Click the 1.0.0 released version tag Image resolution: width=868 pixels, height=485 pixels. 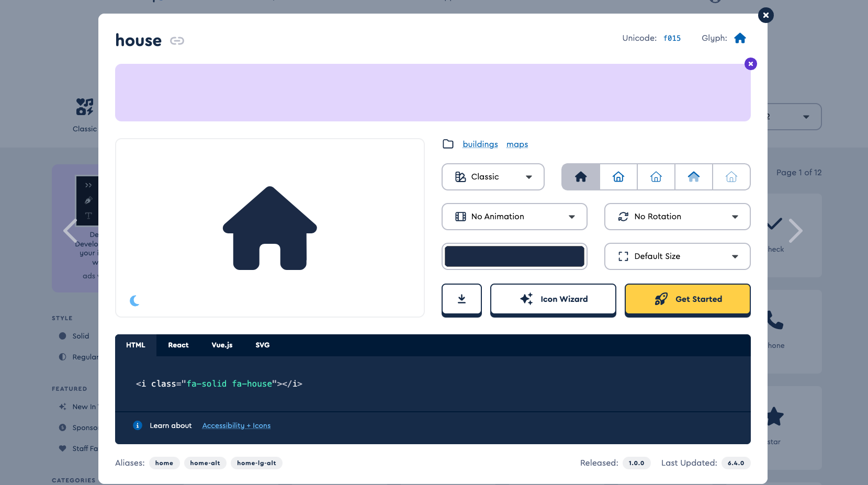pos(636,463)
